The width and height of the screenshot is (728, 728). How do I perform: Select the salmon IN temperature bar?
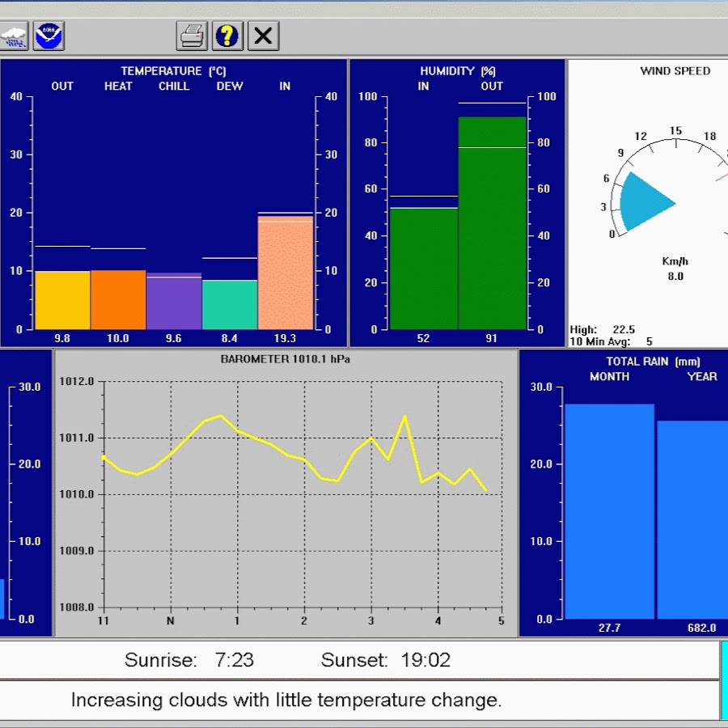pos(286,273)
